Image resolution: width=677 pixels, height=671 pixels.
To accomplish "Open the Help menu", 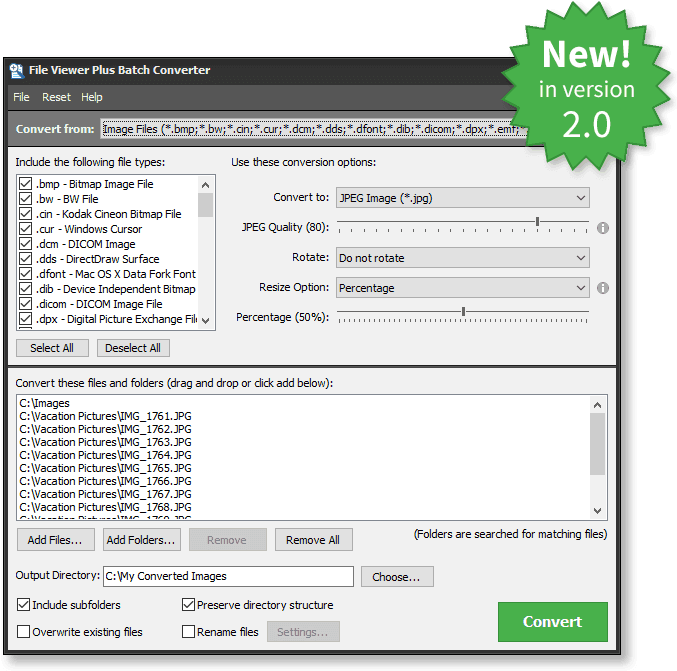I will tap(92, 97).
